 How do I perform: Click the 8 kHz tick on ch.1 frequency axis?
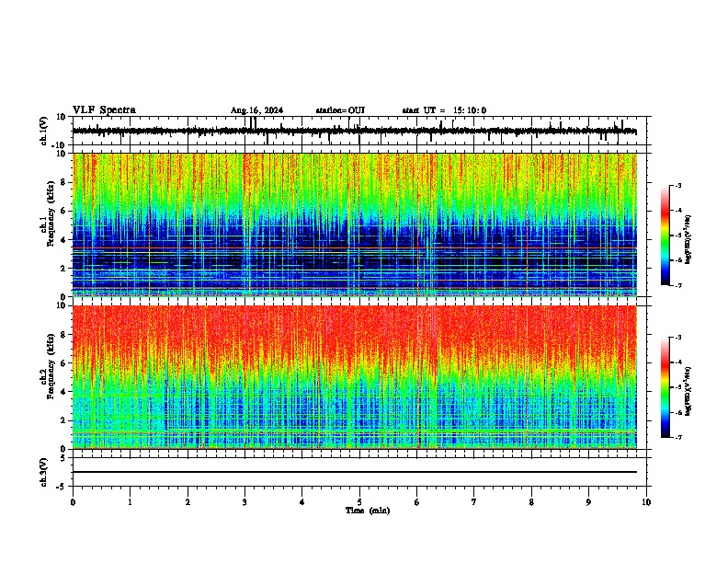(x=64, y=182)
